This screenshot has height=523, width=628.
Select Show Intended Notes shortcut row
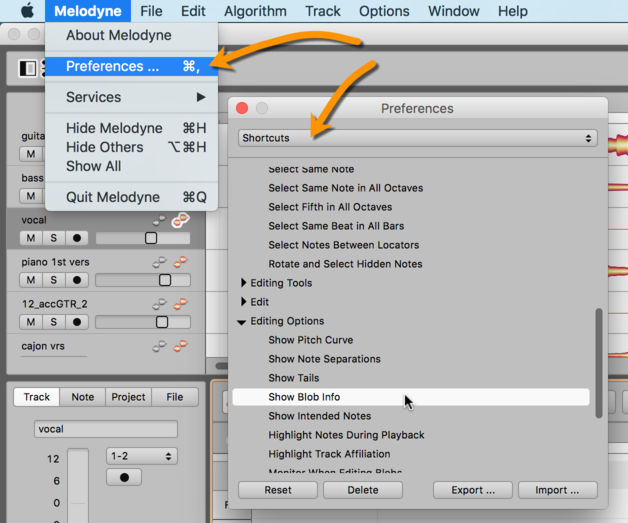[x=411, y=416]
